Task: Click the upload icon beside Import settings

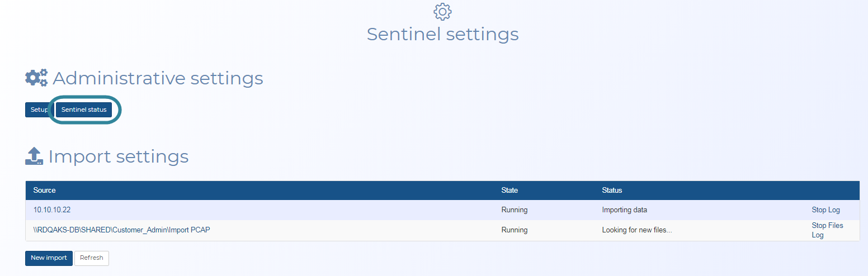Action: [34, 156]
